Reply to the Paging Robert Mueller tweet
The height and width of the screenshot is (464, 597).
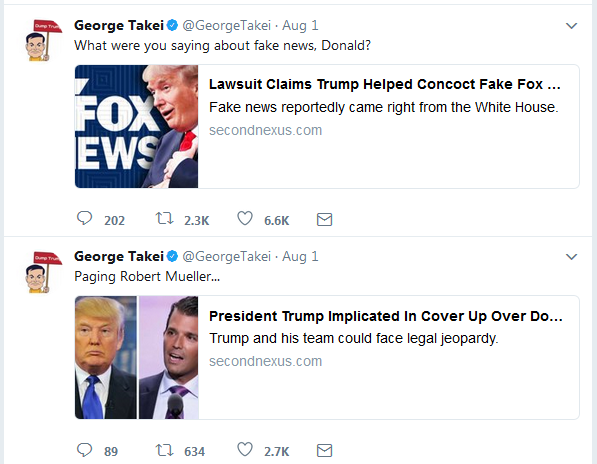85,450
